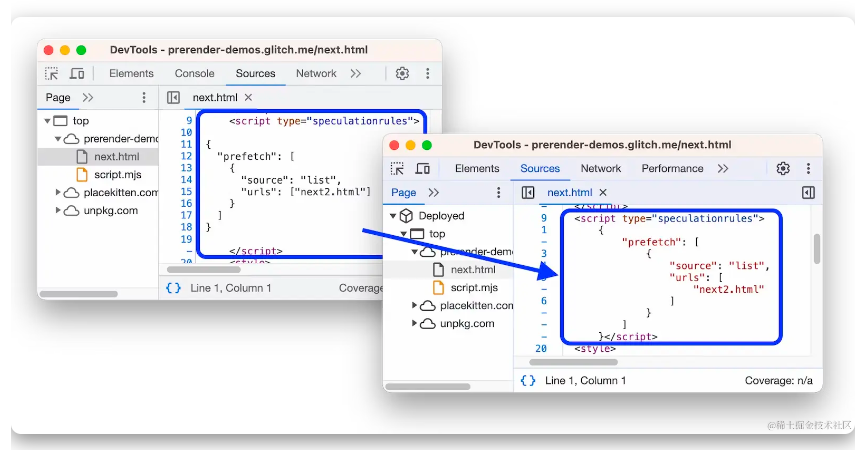Click pretty print braces in front window
This screenshot has width=864, height=450.
528,381
